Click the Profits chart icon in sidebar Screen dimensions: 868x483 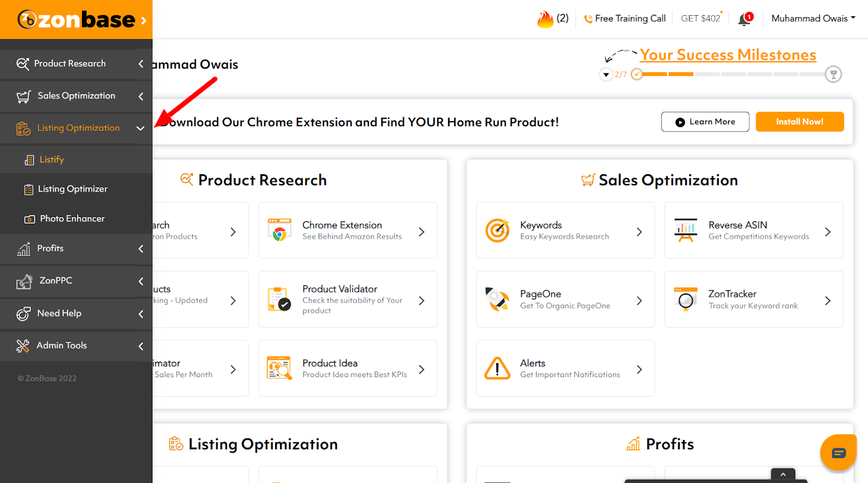click(24, 249)
